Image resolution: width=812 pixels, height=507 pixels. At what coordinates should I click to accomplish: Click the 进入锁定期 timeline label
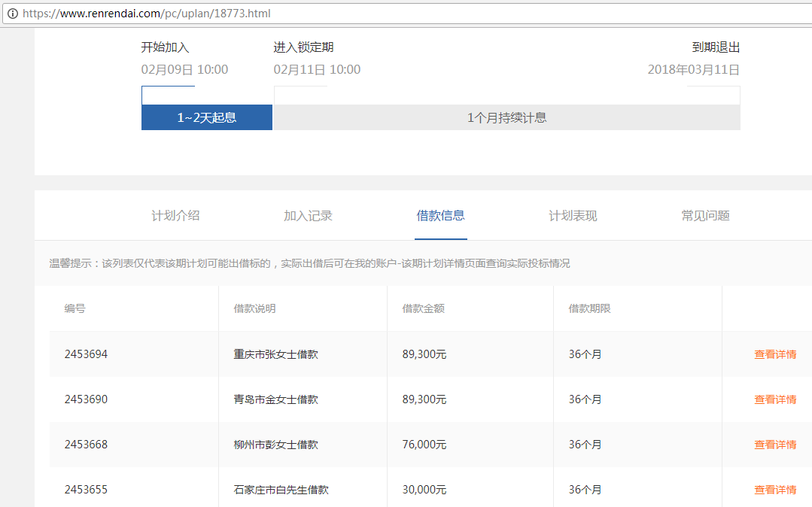click(x=303, y=47)
